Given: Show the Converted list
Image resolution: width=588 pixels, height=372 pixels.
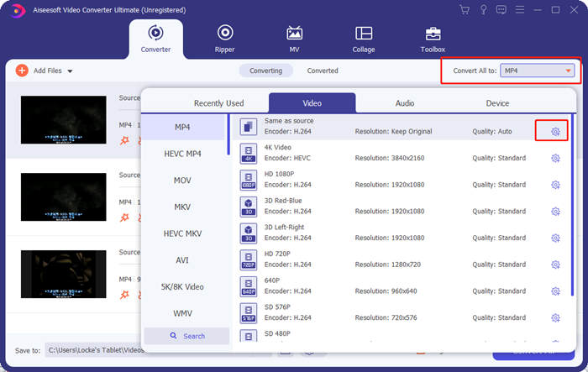Looking at the screenshot, I should [x=323, y=71].
